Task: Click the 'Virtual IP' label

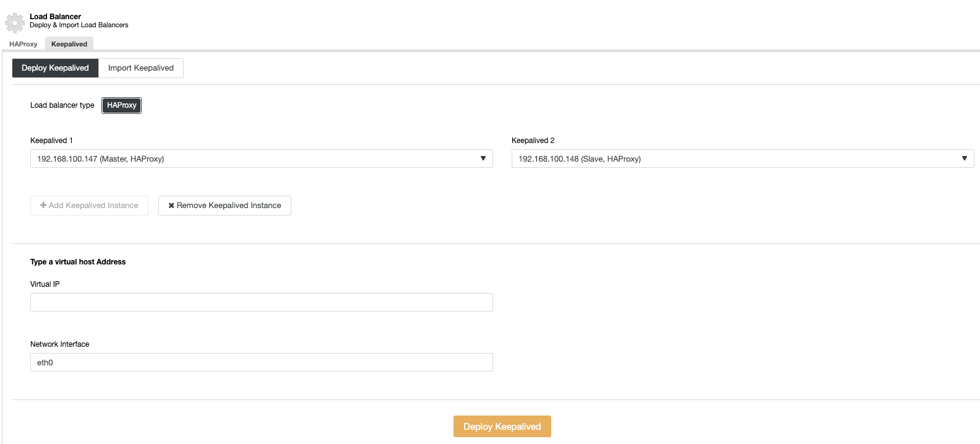Action: pos(45,284)
